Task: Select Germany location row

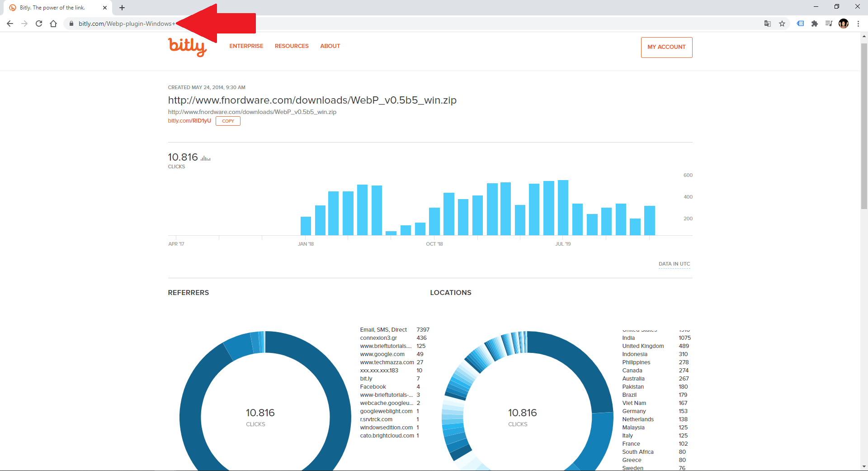Action: (655, 411)
